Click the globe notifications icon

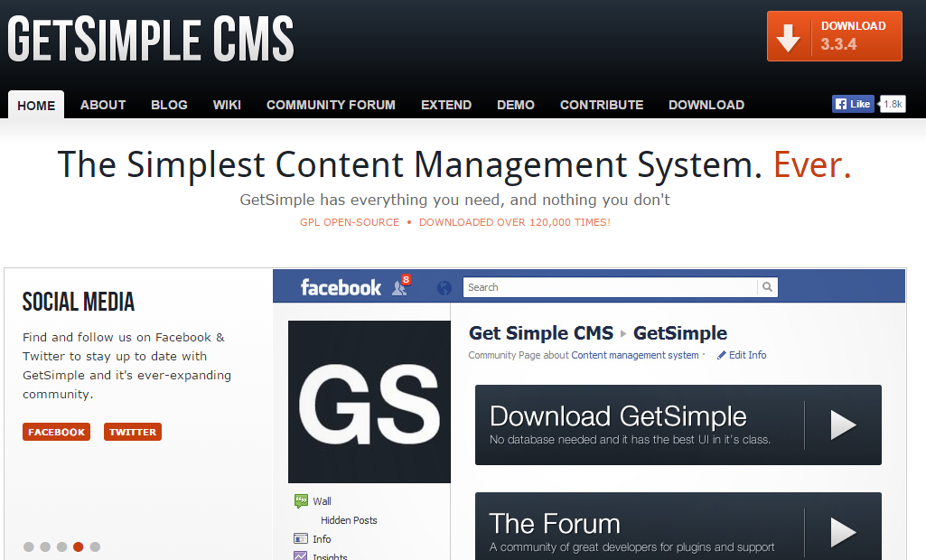[x=444, y=288]
